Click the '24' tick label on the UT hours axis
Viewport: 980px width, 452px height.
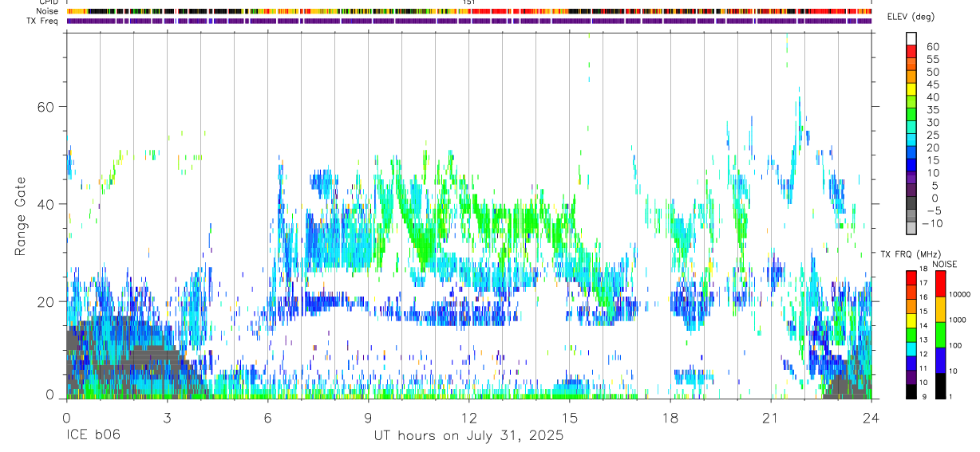tap(871, 418)
